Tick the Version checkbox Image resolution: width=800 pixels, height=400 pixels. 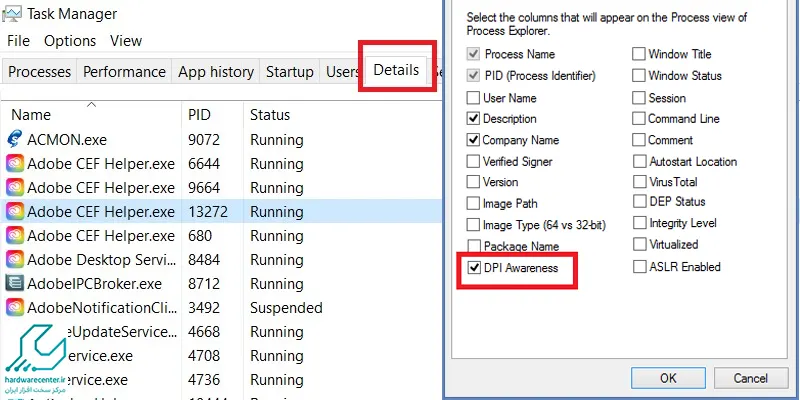473,182
